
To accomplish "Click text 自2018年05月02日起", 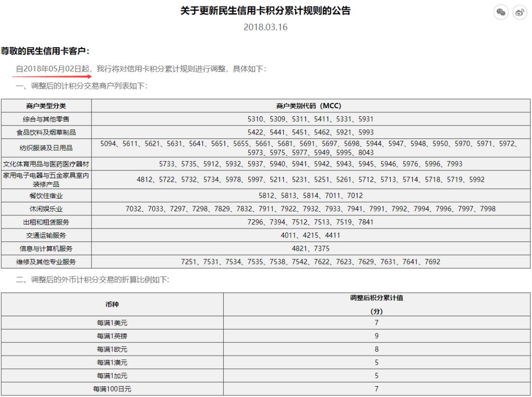I will (53, 69).
